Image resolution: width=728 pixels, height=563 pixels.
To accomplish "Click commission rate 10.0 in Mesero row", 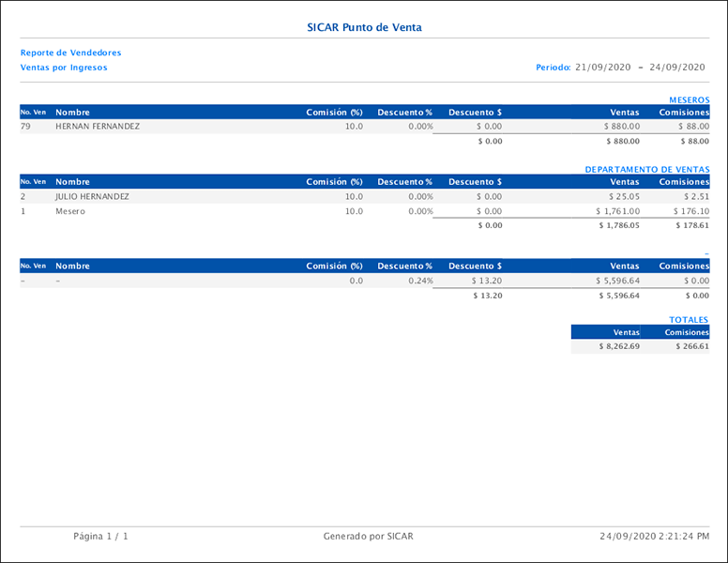I will point(354,211).
